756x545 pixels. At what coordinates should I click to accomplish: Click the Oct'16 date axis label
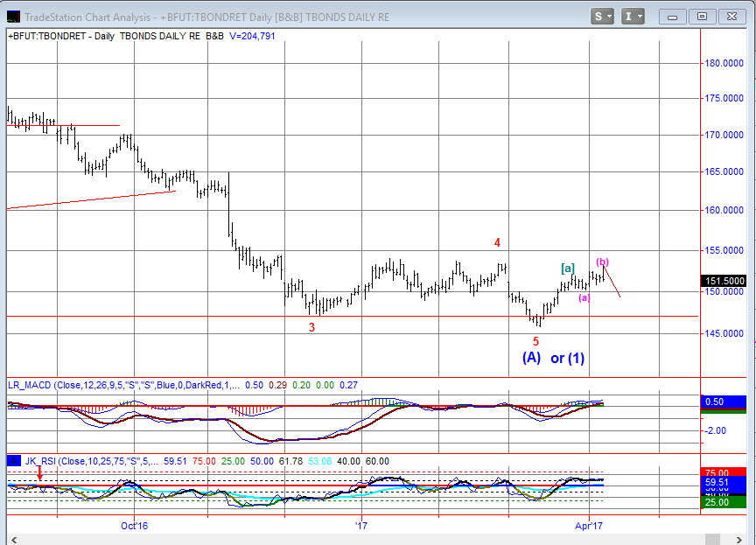[134, 526]
